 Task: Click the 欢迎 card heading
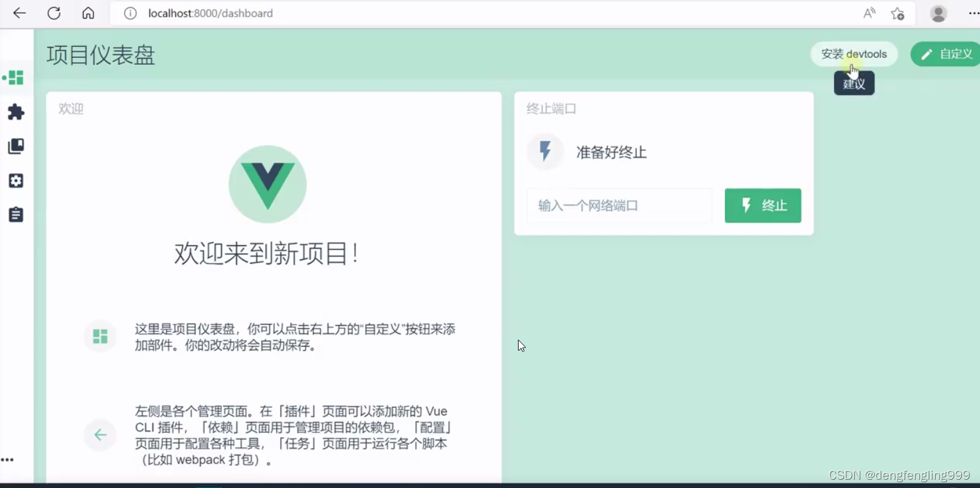[x=71, y=109]
